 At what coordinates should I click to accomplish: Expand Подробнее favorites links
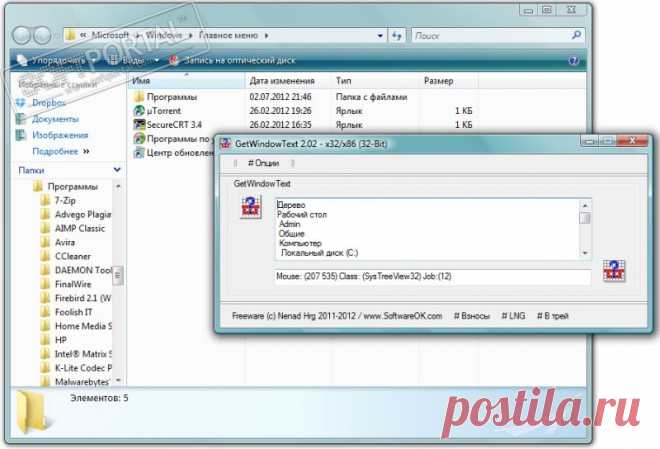coord(61,151)
